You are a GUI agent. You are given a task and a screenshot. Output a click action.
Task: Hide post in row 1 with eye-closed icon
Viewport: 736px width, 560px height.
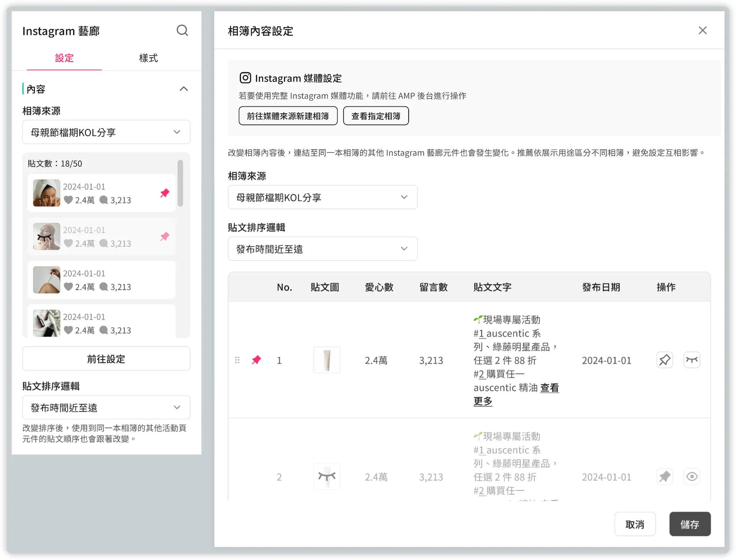point(691,360)
